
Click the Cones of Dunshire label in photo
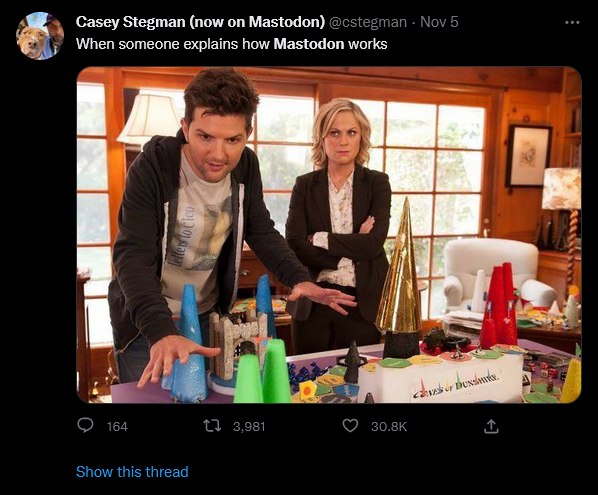(456, 385)
